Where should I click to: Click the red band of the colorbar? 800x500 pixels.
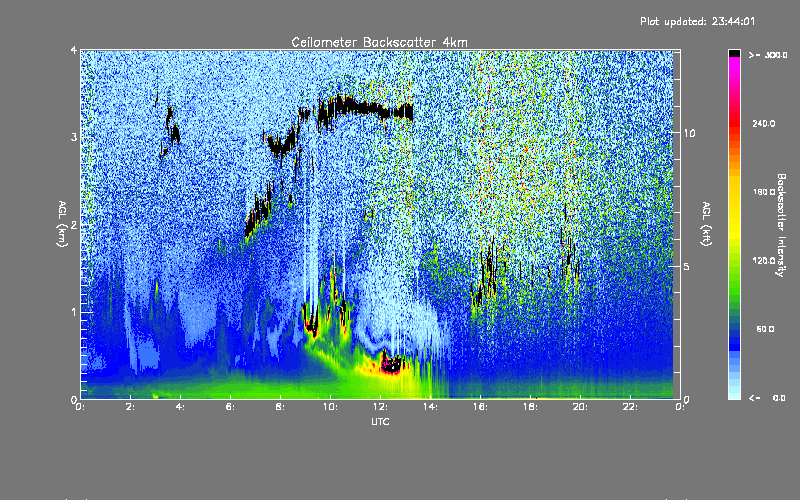(734, 125)
